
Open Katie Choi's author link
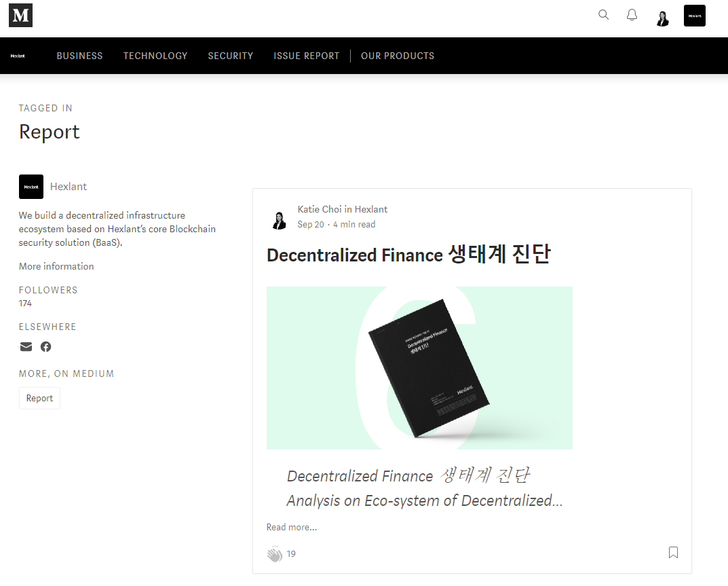320,209
